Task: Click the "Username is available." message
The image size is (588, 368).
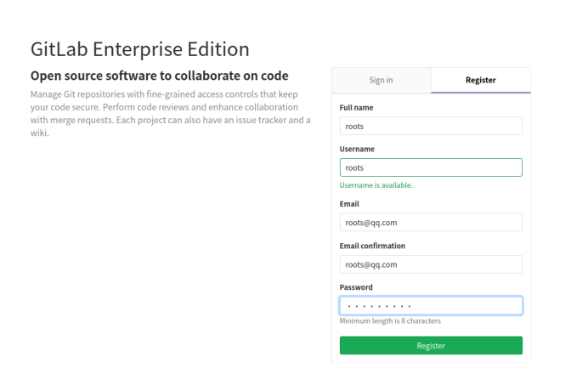Action: pos(376,185)
